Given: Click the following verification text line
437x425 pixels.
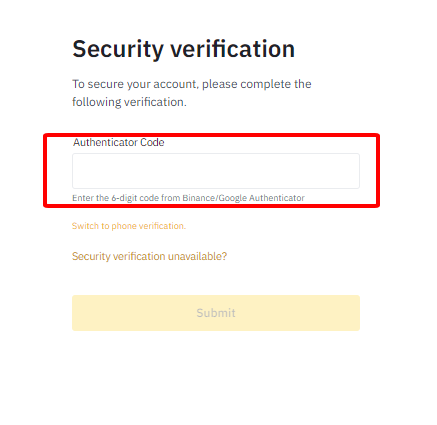Looking at the screenshot, I should click(129, 102).
